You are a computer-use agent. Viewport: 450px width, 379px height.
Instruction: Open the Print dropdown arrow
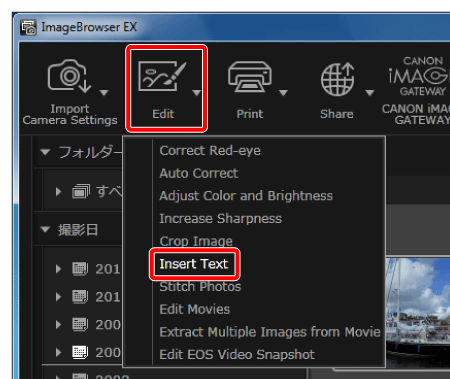283,92
